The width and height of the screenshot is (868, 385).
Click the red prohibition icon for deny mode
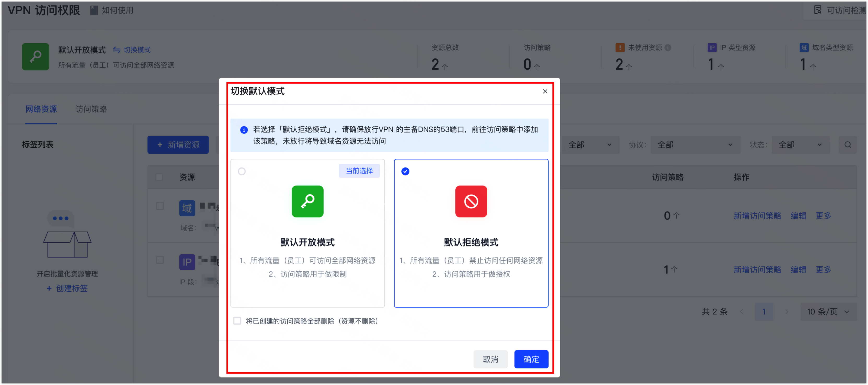pos(471,201)
